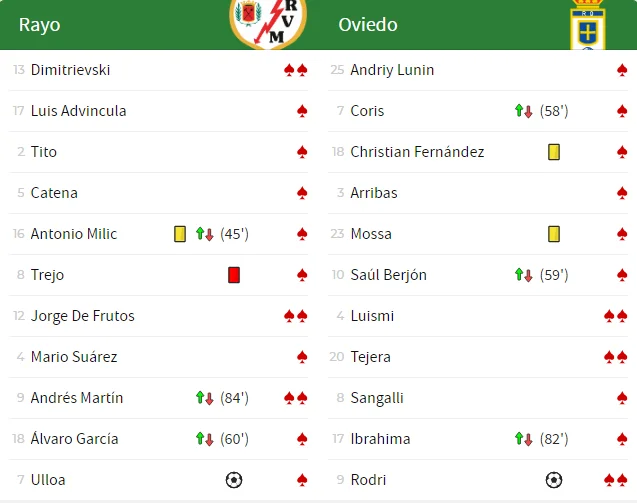
Task: Click Andrés Martín's substitution arrows icon
Action: (205, 398)
